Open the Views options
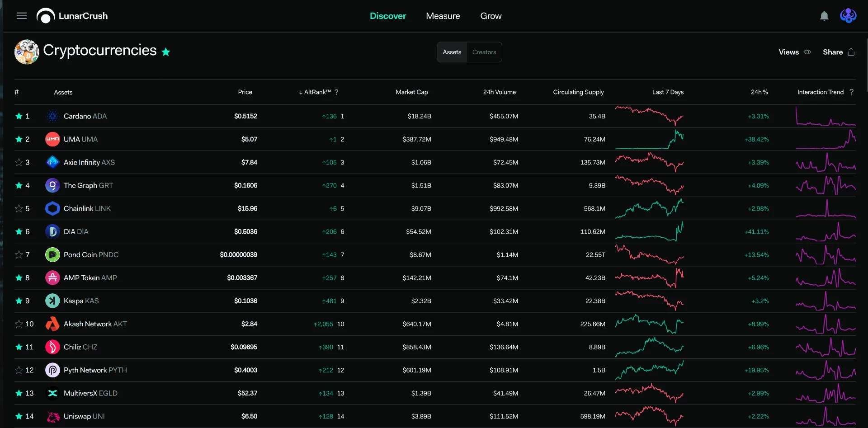 point(795,52)
